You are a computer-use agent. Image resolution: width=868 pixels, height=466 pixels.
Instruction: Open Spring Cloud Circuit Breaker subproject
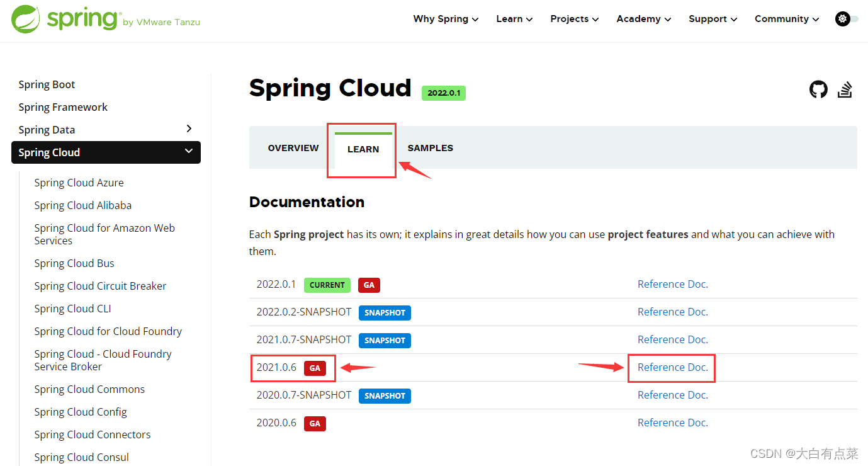[100, 286]
